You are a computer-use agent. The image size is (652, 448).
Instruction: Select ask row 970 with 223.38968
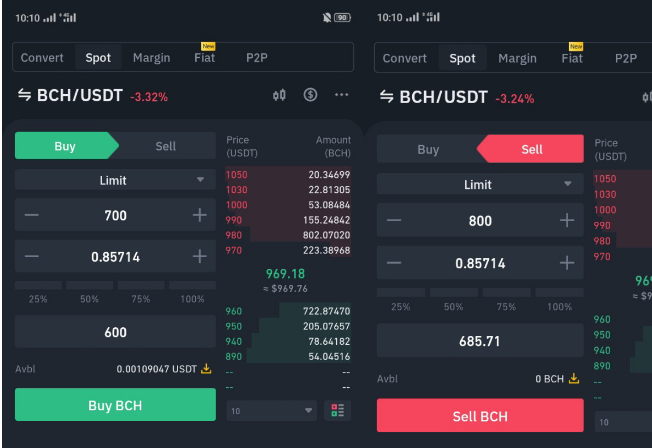(x=288, y=250)
